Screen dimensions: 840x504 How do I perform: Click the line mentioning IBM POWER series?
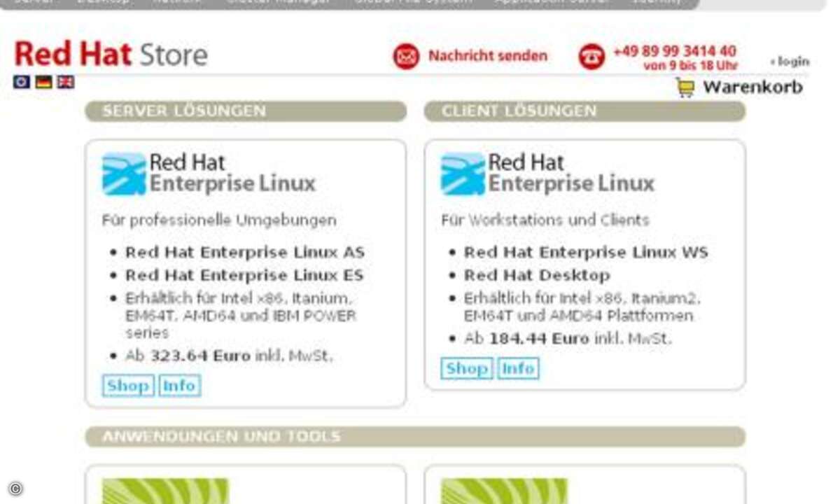(x=241, y=315)
